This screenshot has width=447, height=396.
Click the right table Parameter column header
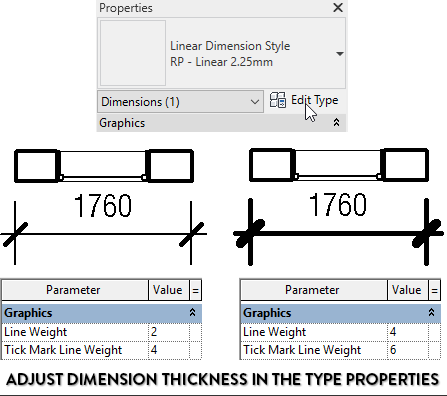tap(314, 290)
